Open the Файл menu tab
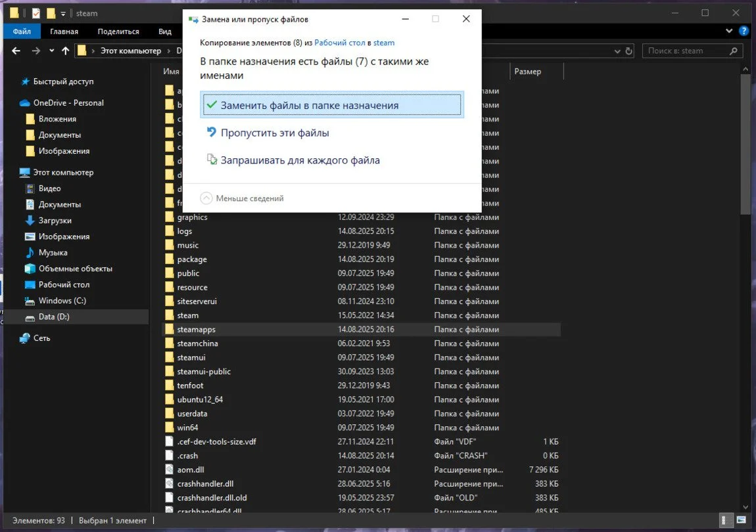The width and height of the screenshot is (756, 532). (22, 32)
